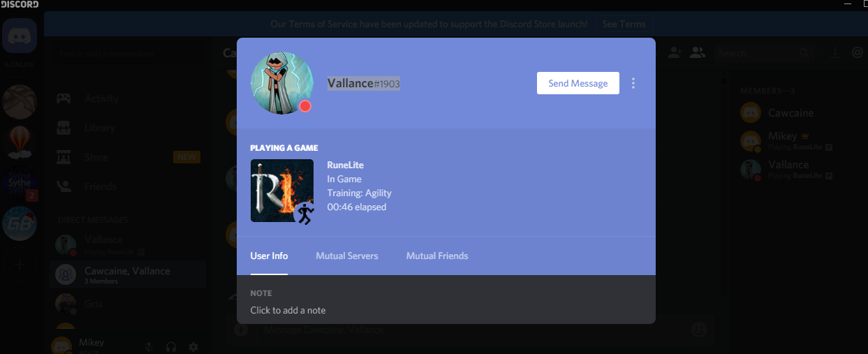Click the Add a Server plus icon

pyautogui.click(x=19, y=264)
